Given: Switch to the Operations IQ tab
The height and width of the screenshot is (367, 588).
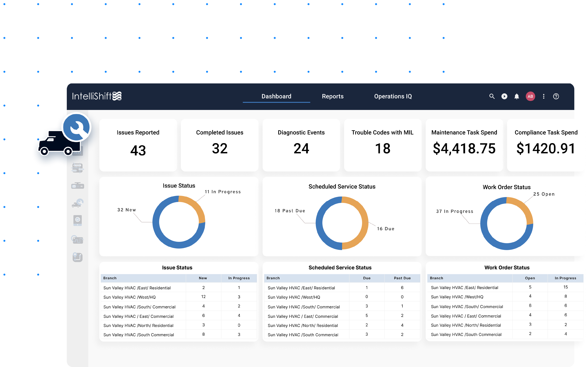Looking at the screenshot, I should (393, 96).
